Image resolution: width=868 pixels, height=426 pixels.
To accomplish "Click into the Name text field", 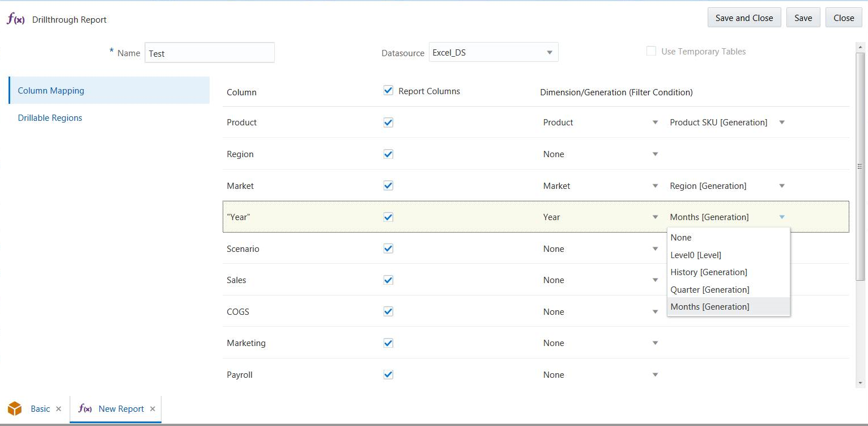I will coord(209,53).
